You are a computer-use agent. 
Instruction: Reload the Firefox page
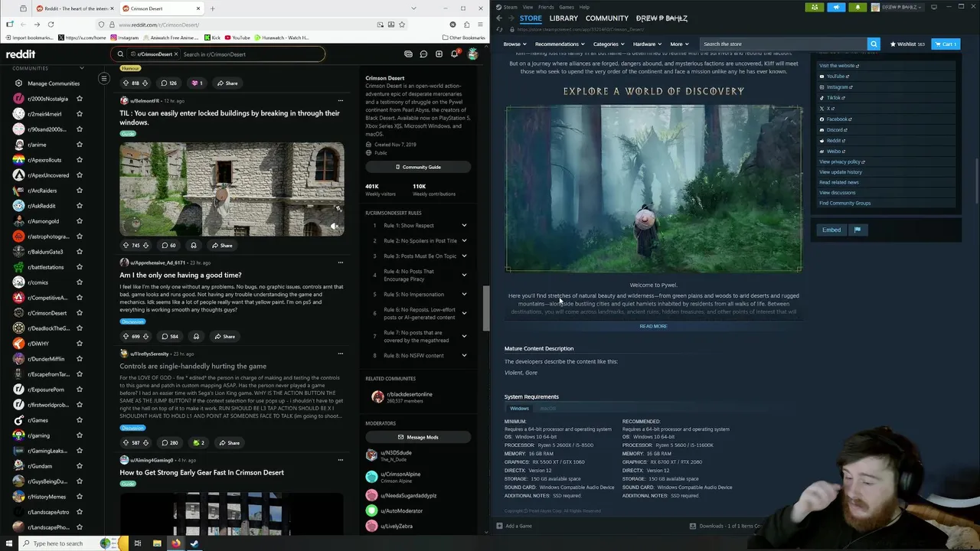pyautogui.click(x=51, y=24)
